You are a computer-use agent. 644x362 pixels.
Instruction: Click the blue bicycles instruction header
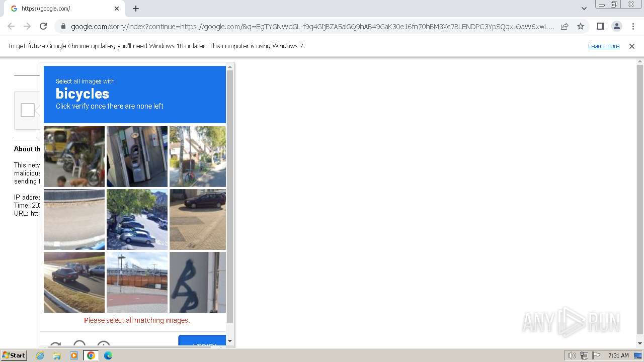135,95
